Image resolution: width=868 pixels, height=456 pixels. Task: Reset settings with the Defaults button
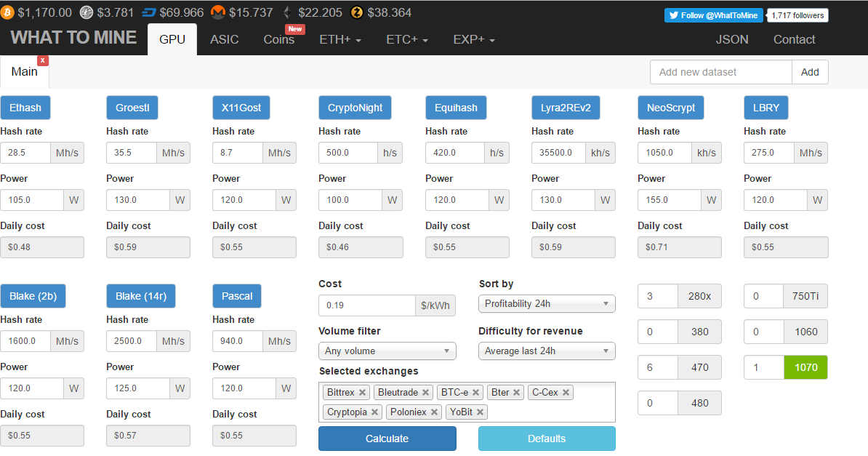[546, 439]
